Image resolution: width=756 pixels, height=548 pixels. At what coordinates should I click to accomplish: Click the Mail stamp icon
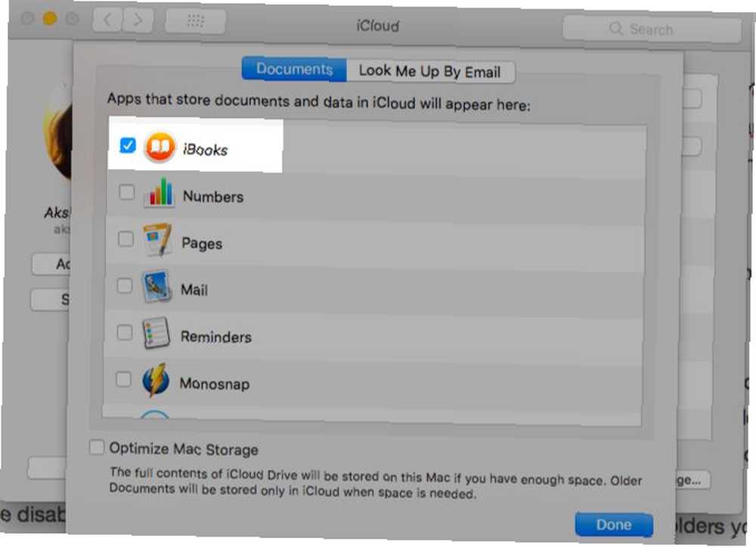pos(156,286)
